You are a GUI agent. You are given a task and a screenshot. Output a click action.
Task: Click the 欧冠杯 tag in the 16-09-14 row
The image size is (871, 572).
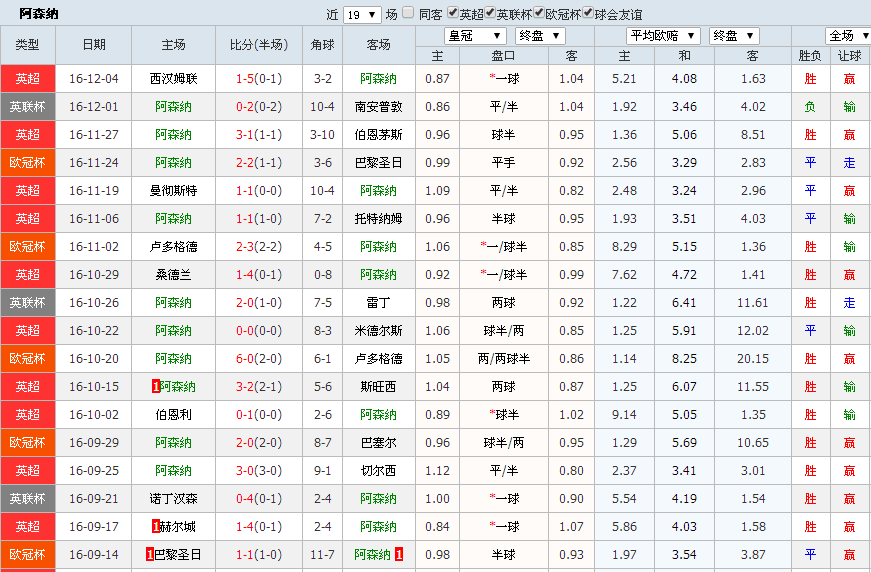28,555
